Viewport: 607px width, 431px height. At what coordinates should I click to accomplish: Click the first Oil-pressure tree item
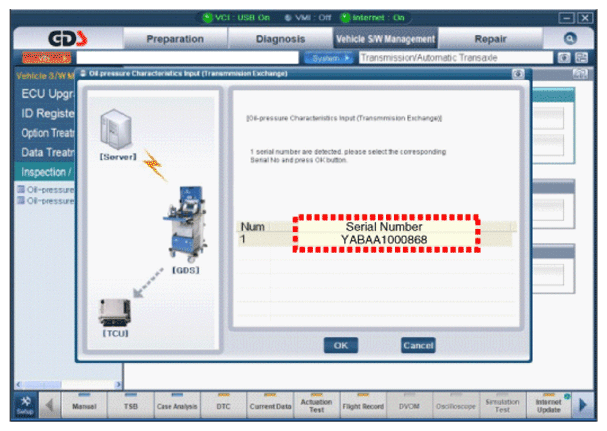point(46,189)
